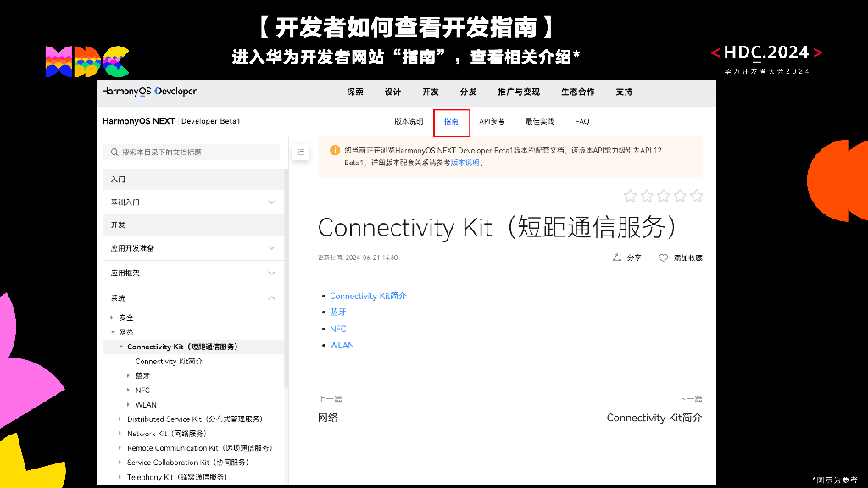The image size is (868, 488).
Task: Click the search magnifier icon in the sidebar
Action: 114,151
